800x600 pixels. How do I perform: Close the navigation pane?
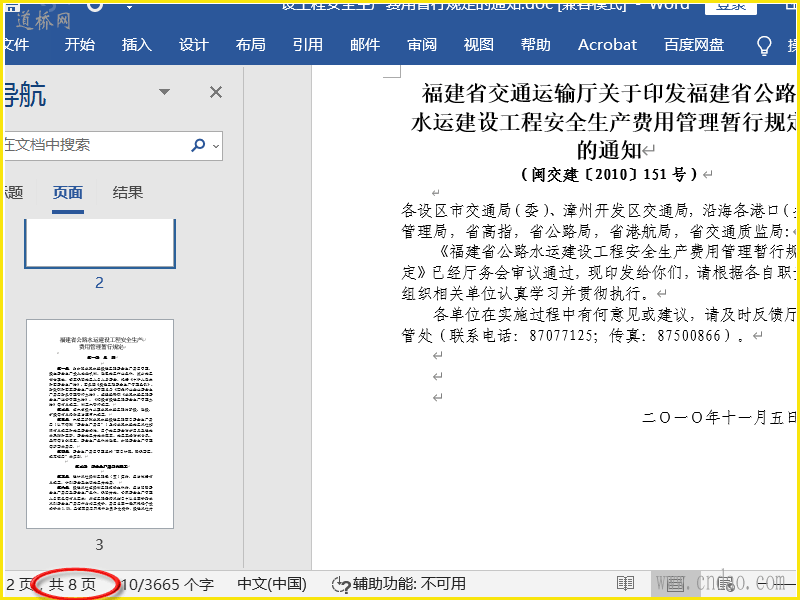point(215,92)
